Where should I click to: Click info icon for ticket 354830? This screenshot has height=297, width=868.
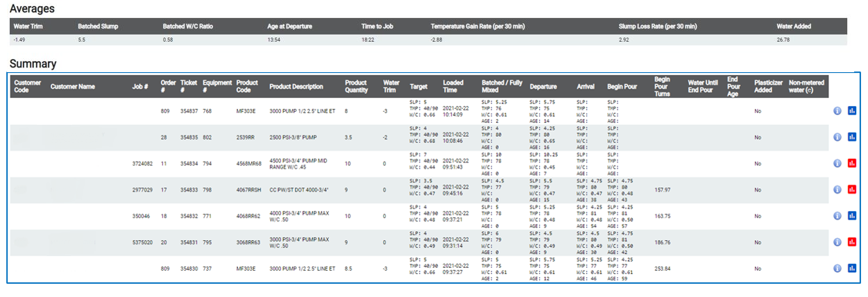click(x=837, y=268)
